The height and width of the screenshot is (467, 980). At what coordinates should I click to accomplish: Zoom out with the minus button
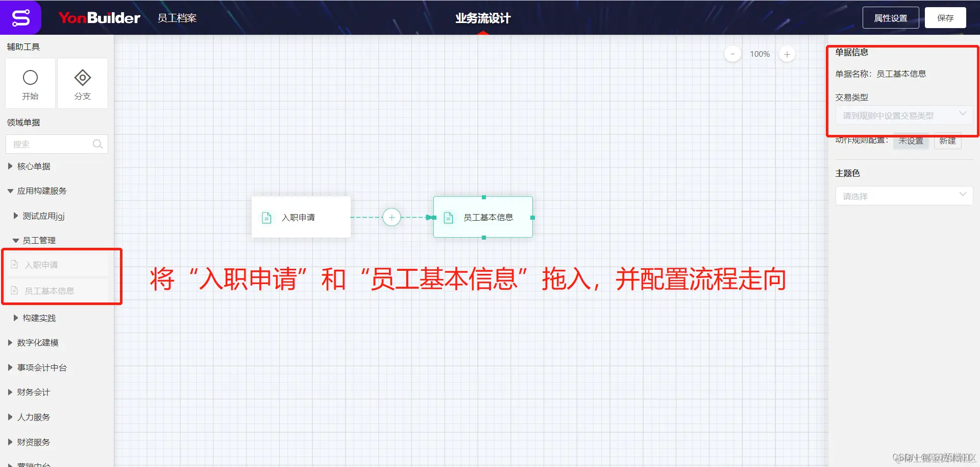tap(732, 54)
